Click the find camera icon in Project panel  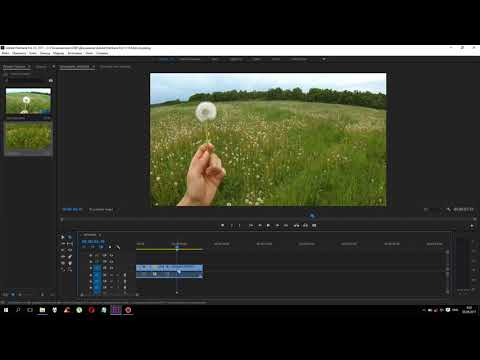(x=51, y=80)
